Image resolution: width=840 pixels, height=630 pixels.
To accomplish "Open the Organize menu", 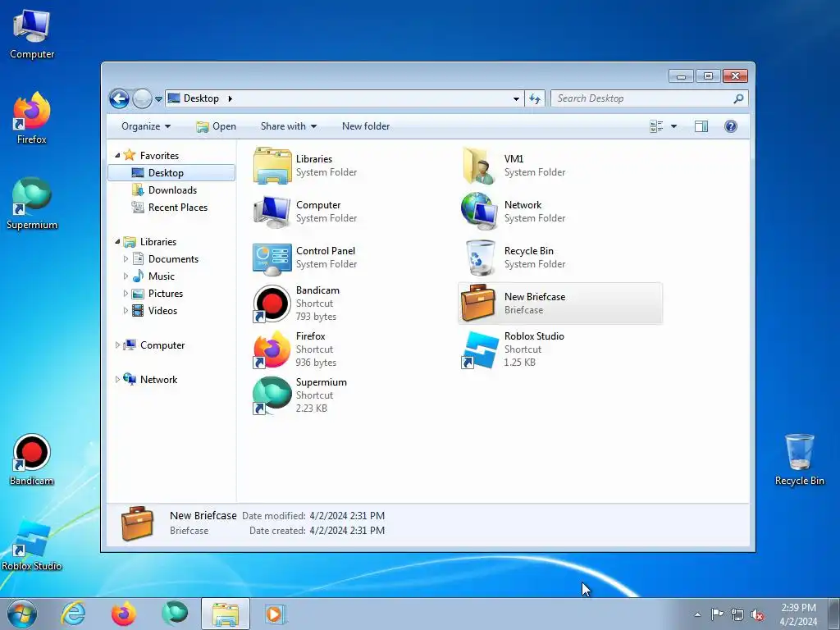I will (146, 126).
